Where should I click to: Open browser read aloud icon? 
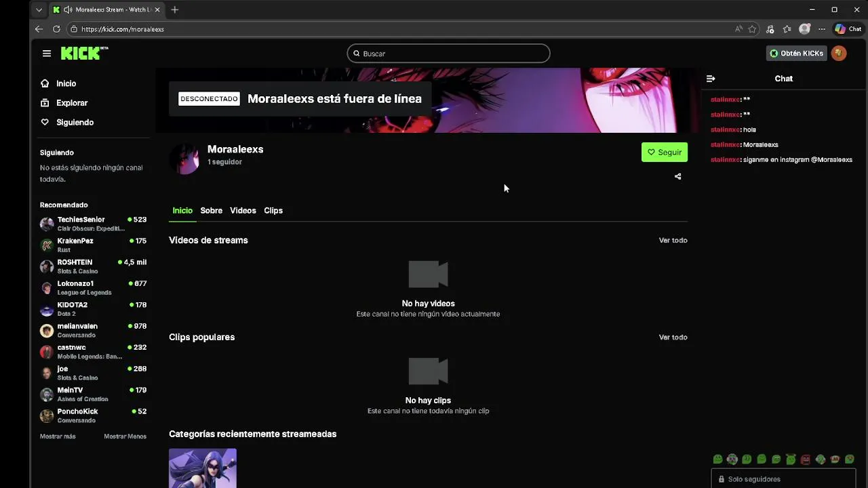tap(738, 29)
